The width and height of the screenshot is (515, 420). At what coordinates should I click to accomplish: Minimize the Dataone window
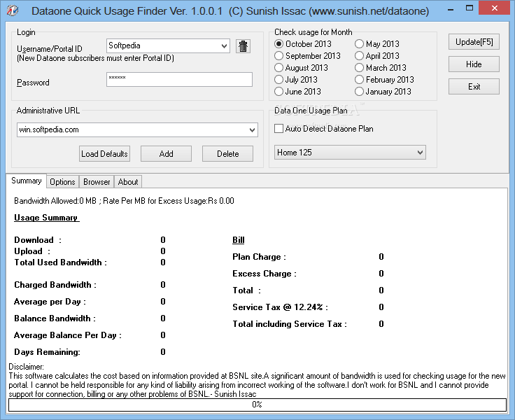(x=451, y=8)
